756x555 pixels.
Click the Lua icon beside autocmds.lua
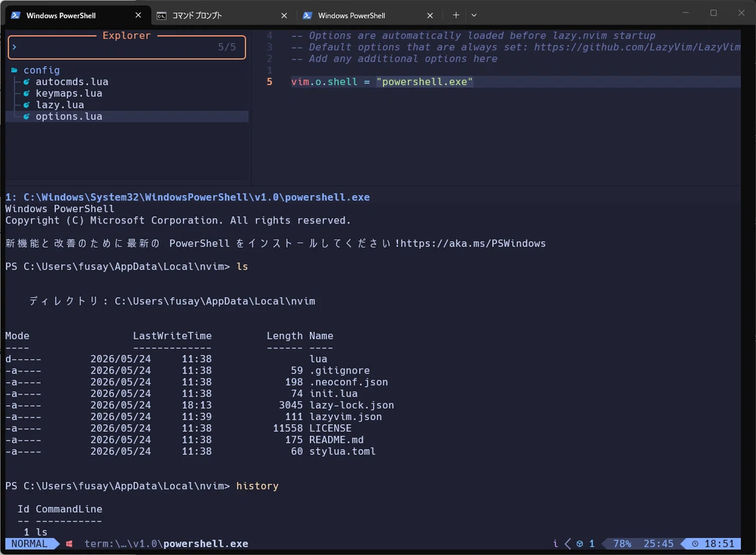coord(26,82)
